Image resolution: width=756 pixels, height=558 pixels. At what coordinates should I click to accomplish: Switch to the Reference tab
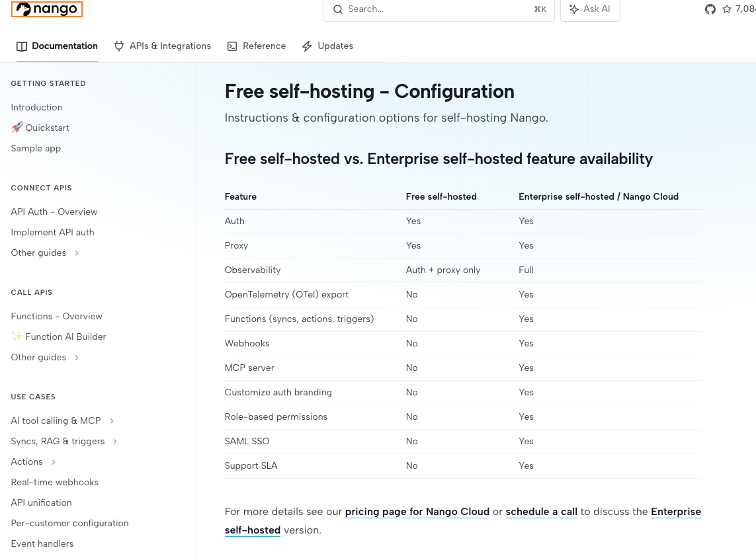tap(264, 46)
